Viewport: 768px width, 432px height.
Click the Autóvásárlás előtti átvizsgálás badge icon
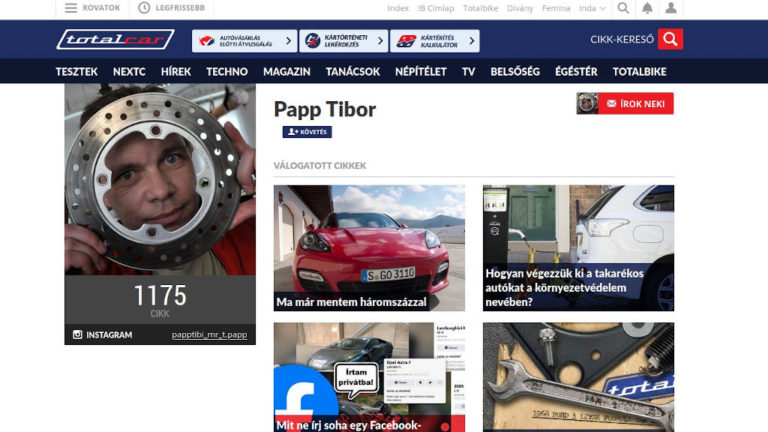coord(207,41)
